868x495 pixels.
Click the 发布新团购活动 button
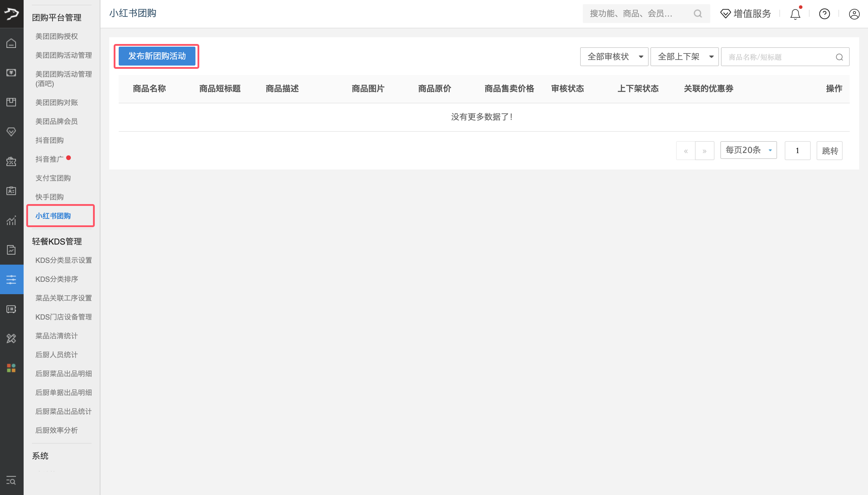click(x=156, y=56)
